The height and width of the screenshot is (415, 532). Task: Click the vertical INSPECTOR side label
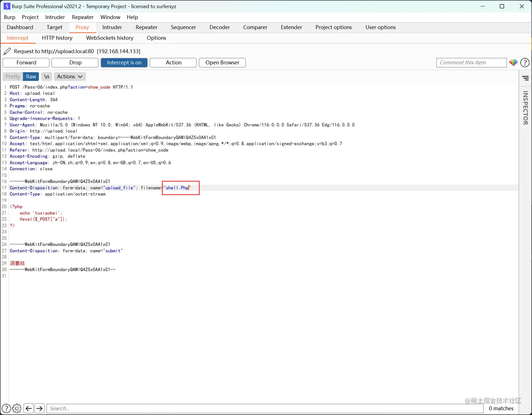(525, 108)
